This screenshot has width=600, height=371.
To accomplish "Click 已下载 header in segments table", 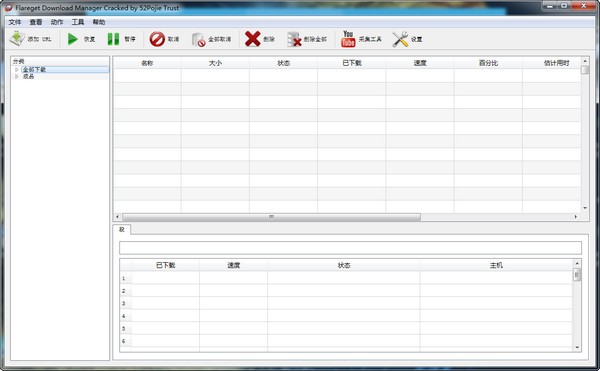I will click(165, 265).
